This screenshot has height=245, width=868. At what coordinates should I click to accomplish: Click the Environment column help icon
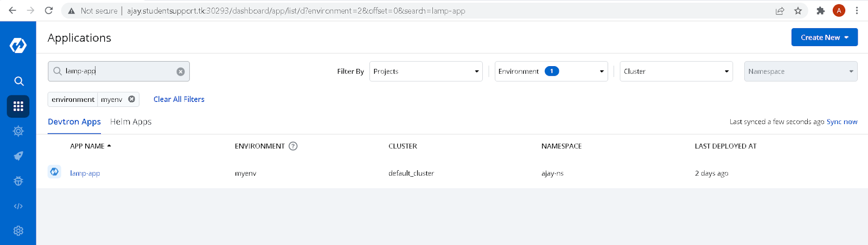click(293, 146)
